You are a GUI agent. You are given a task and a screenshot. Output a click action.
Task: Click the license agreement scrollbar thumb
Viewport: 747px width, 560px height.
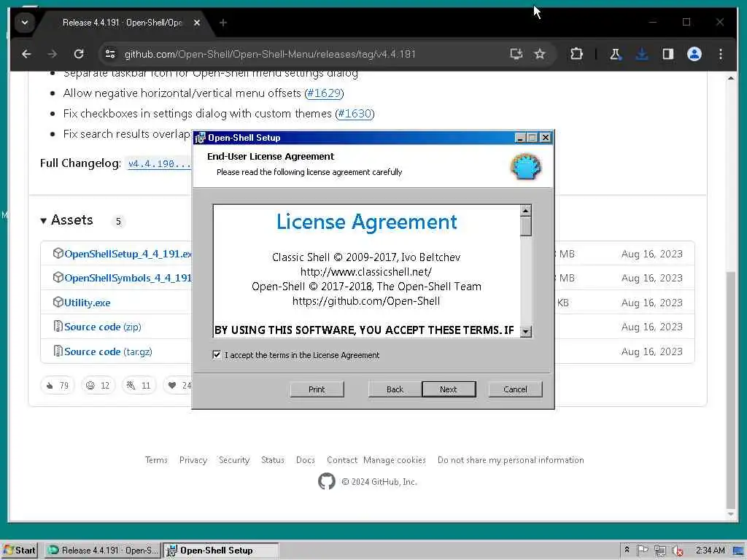pyautogui.click(x=525, y=226)
